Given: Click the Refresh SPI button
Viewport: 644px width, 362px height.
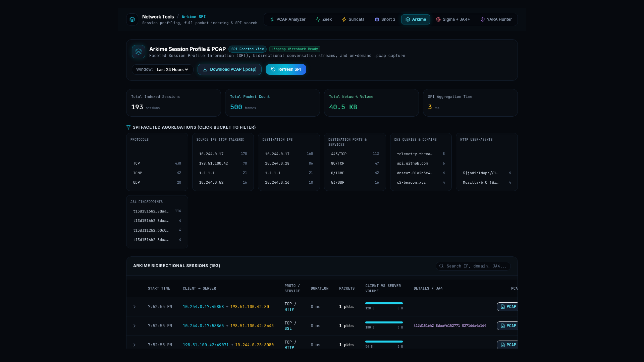Looking at the screenshot, I should 286,69.
